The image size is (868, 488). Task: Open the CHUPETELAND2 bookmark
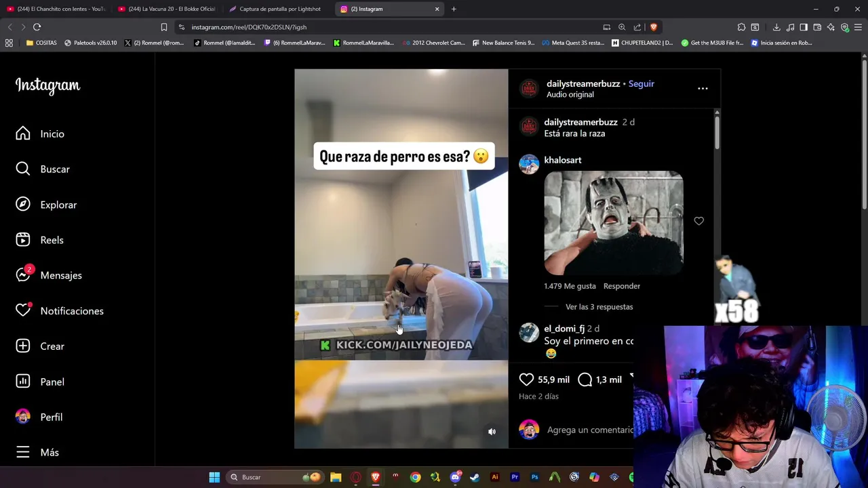[642, 43]
